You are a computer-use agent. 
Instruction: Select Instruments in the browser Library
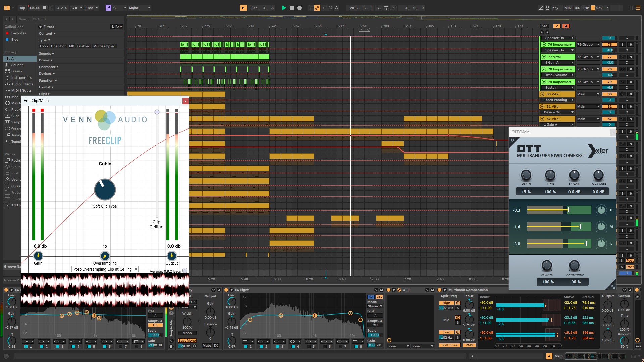tap(20, 77)
